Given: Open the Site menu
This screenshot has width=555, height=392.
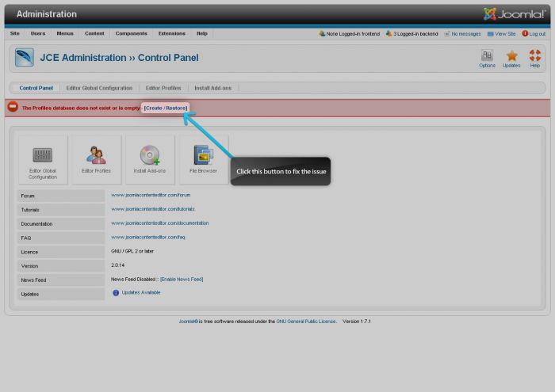Looking at the screenshot, I should click(15, 33).
